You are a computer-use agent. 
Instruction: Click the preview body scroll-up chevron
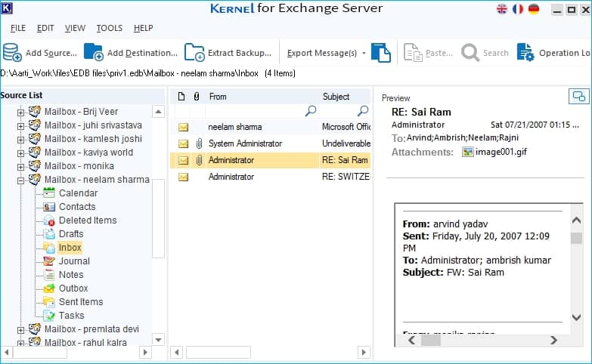pos(576,221)
